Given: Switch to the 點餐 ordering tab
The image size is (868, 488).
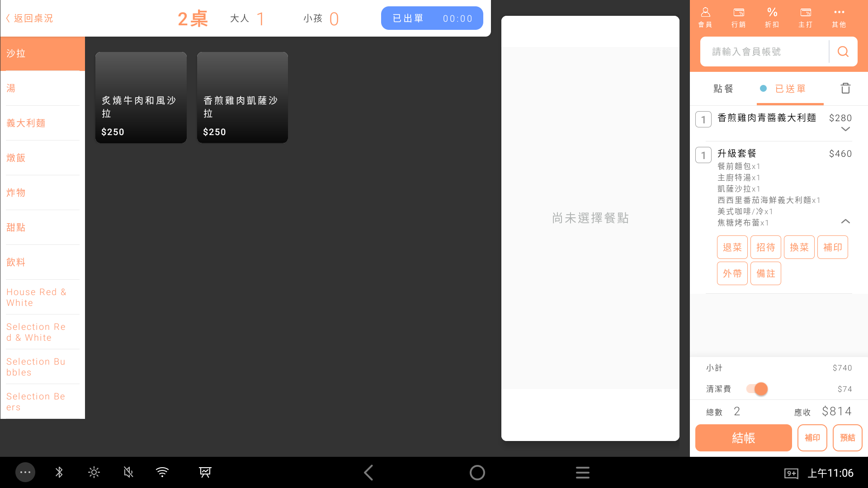Looking at the screenshot, I should [x=723, y=89].
